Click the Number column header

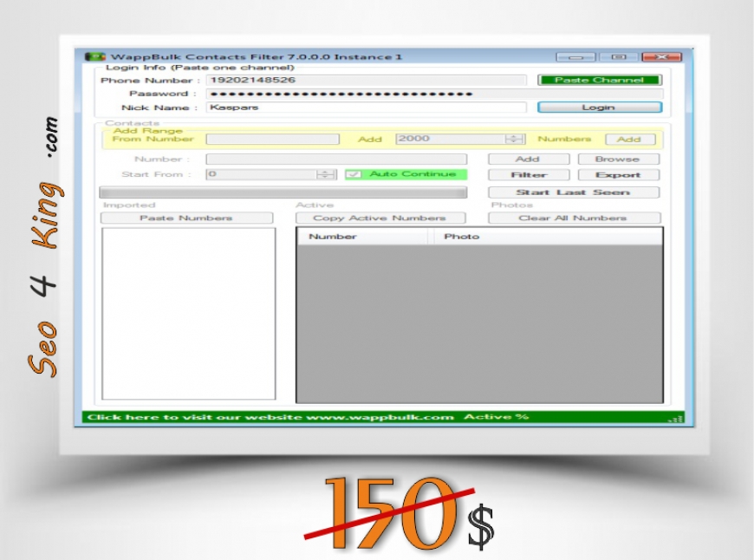(x=362, y=237)
